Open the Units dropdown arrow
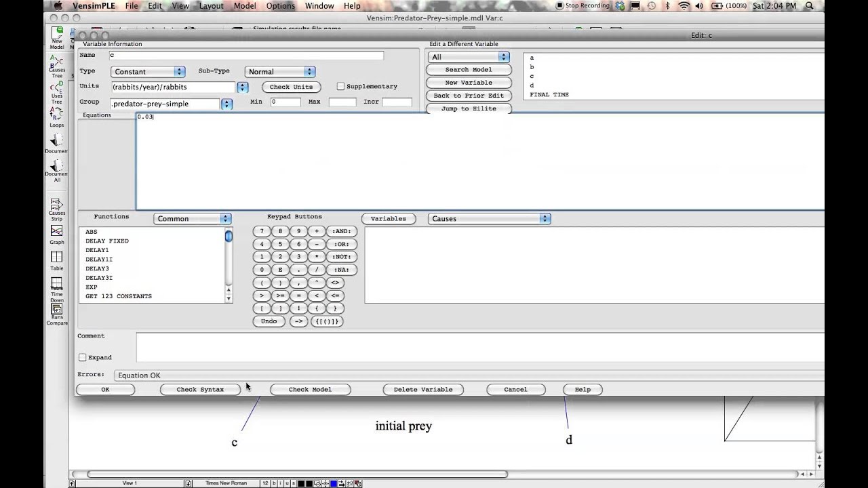 (x=242, y=87)
